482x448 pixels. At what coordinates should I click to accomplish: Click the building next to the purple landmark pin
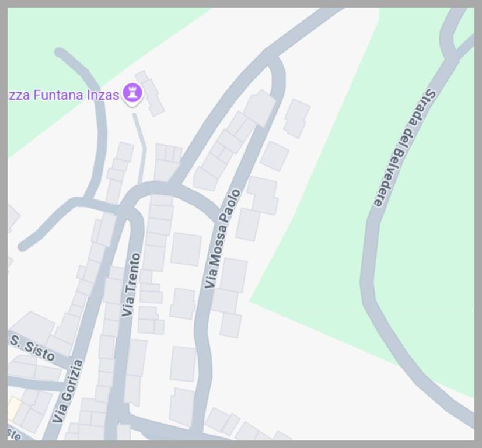pos(150,93)
